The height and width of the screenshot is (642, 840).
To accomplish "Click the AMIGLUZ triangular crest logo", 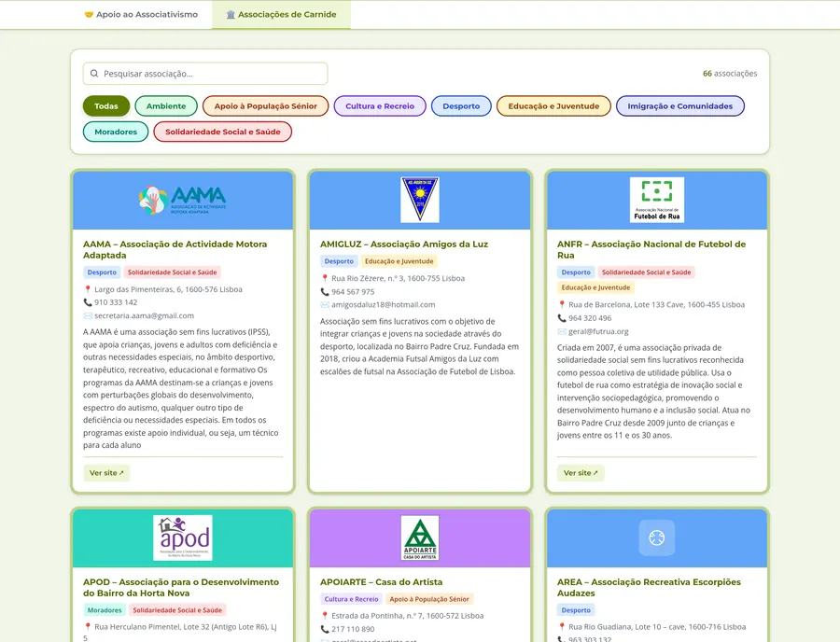I will click(420, 200).
